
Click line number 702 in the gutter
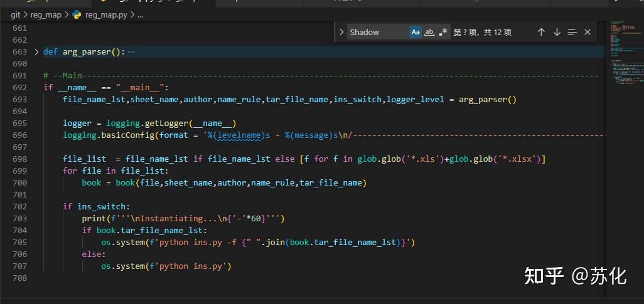click(19, 206)
